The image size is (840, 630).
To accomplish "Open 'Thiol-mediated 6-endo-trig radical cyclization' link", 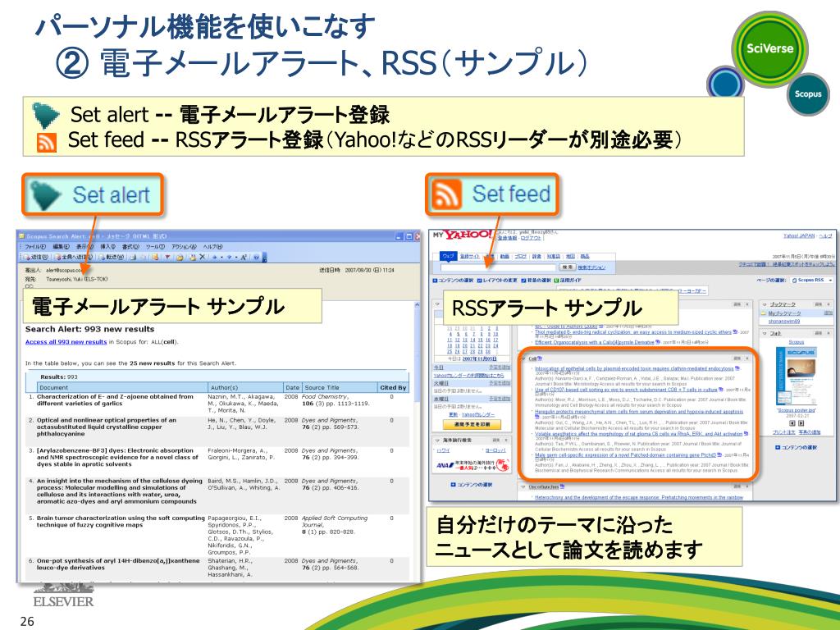I will 633,332.
